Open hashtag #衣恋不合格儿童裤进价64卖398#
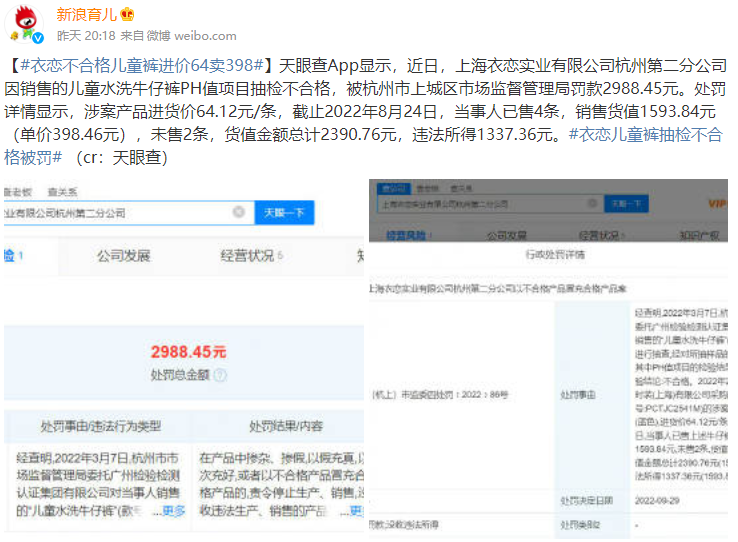The width and height of the screenshot is (738, 542). tap(141, 65)
